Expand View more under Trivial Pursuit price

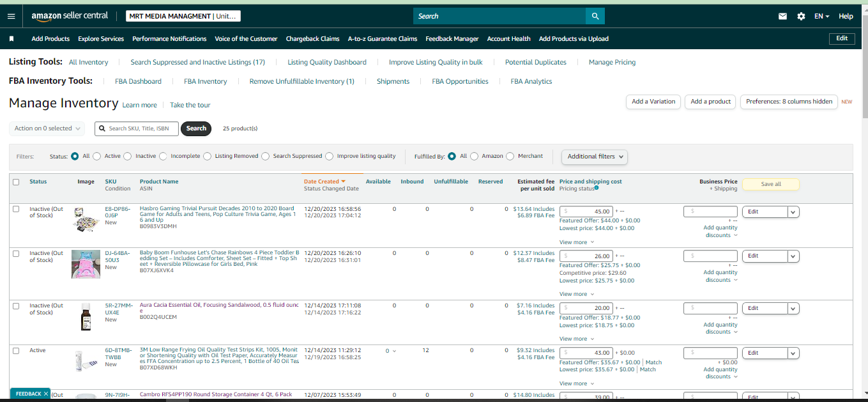pos(576,242)
